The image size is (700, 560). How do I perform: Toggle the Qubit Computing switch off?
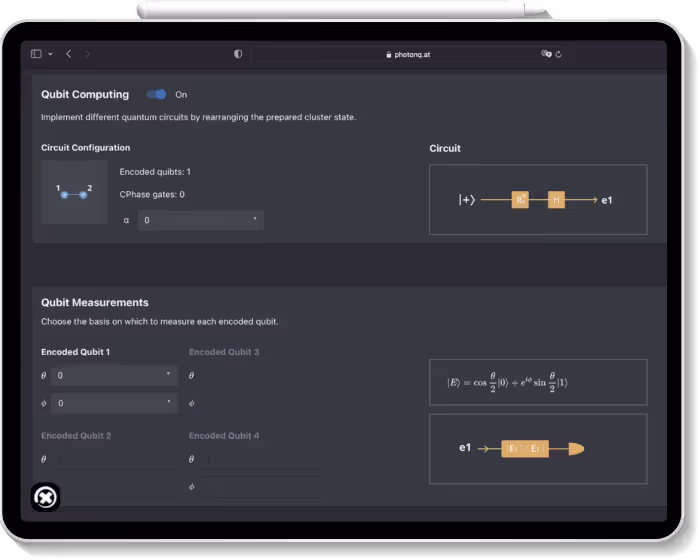coord(157,95)
